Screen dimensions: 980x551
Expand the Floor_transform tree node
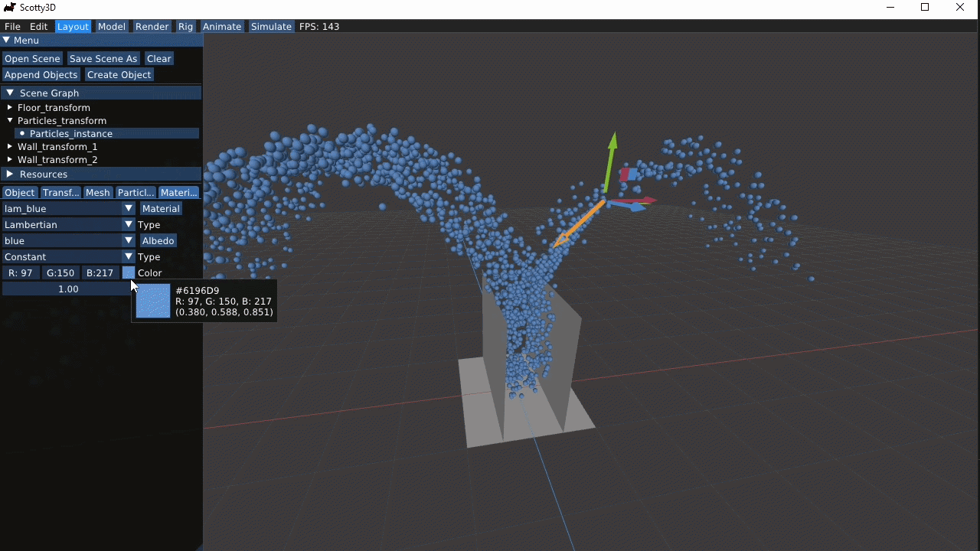pos(10,108)
